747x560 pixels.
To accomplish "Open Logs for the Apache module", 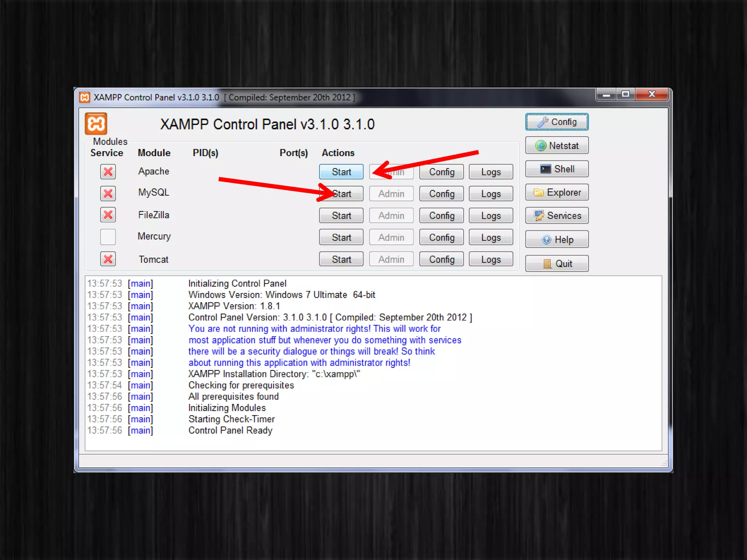I will 491,172.
